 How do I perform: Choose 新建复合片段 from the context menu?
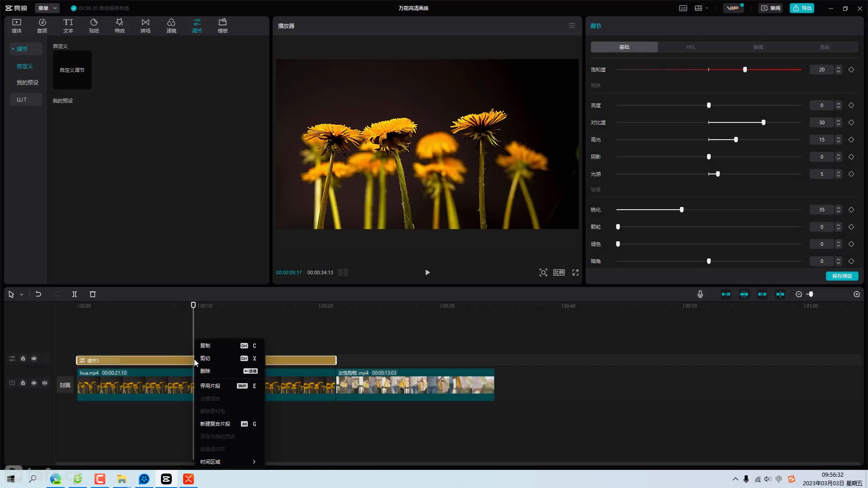pos(229,424)
